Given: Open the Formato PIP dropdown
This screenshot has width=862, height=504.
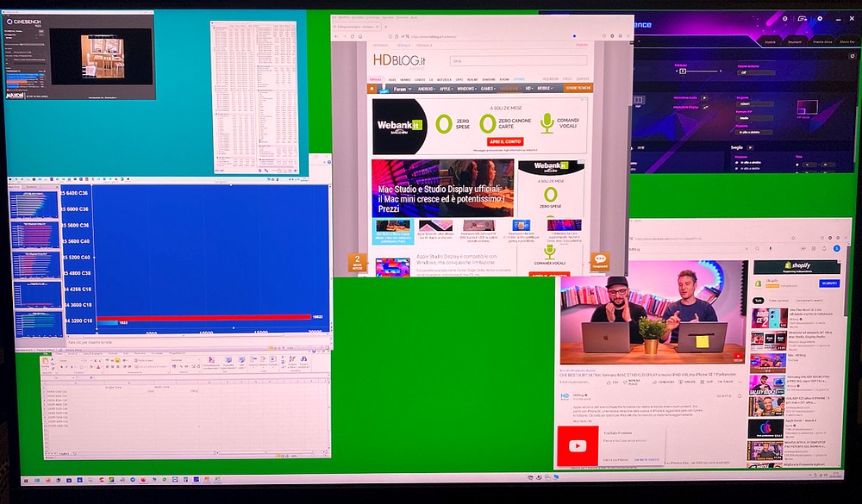Looking at the screenshot, I should click(756, 118).
